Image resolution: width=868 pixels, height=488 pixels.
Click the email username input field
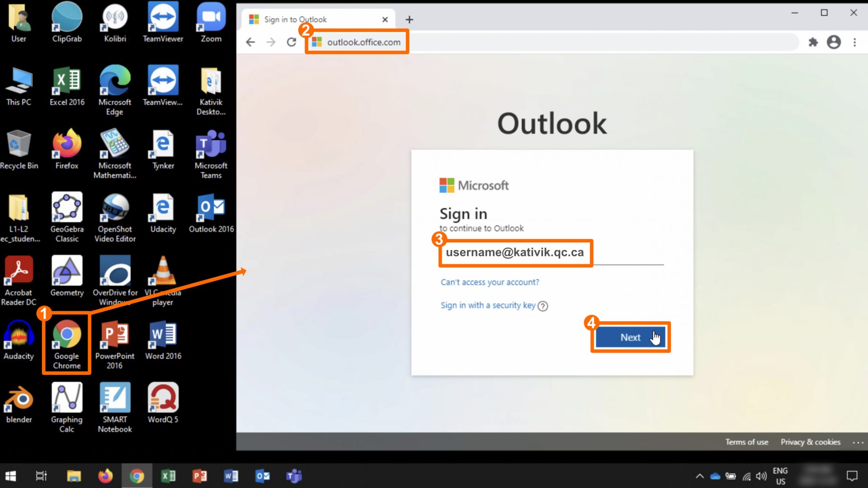pyautogui.click(x=551, y=253)
